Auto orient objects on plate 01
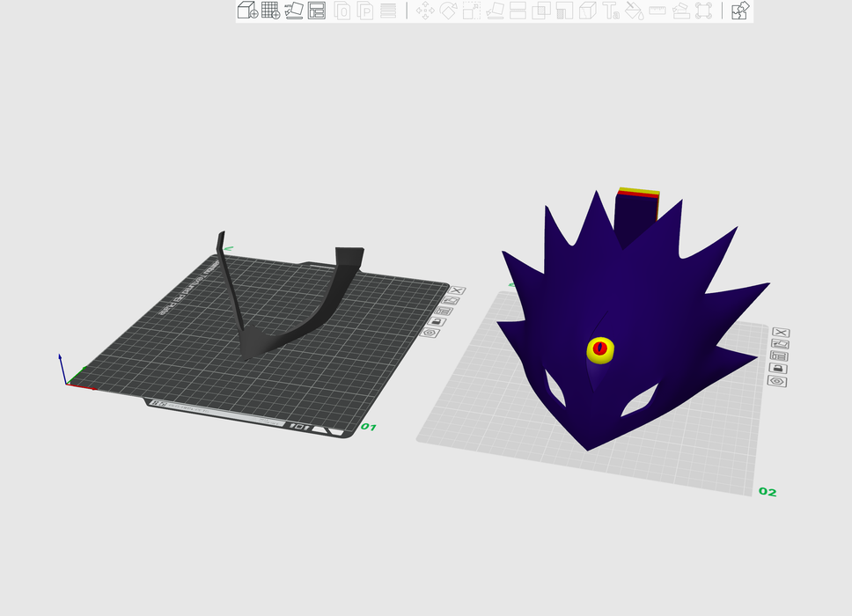Viewport: 852px width, 616px height. click(449, 300)
